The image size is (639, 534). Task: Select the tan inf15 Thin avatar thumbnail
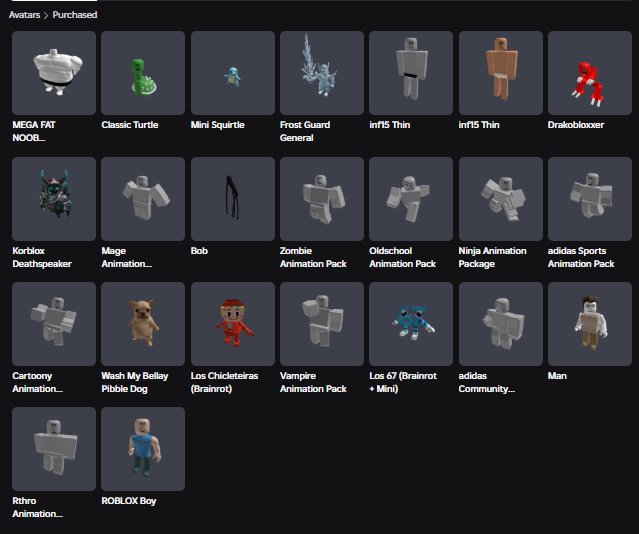[501, 73]
